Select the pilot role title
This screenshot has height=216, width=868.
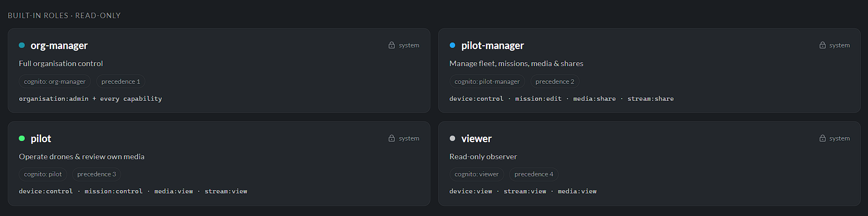point(41,139)
